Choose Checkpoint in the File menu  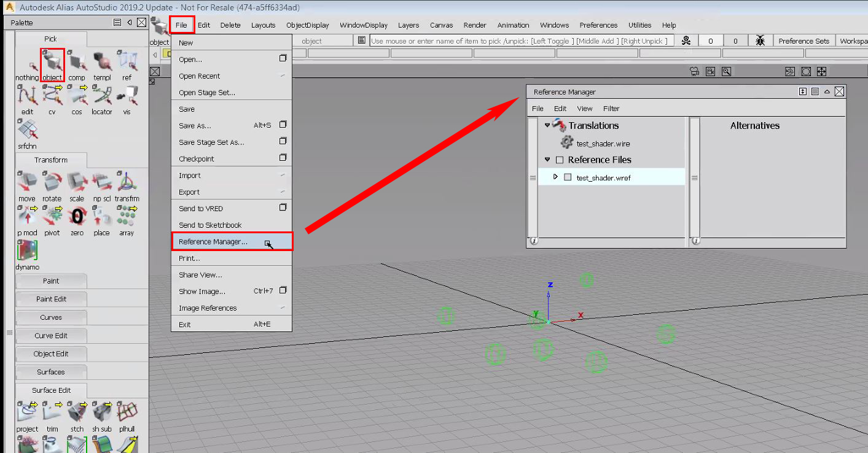(232, 159)
